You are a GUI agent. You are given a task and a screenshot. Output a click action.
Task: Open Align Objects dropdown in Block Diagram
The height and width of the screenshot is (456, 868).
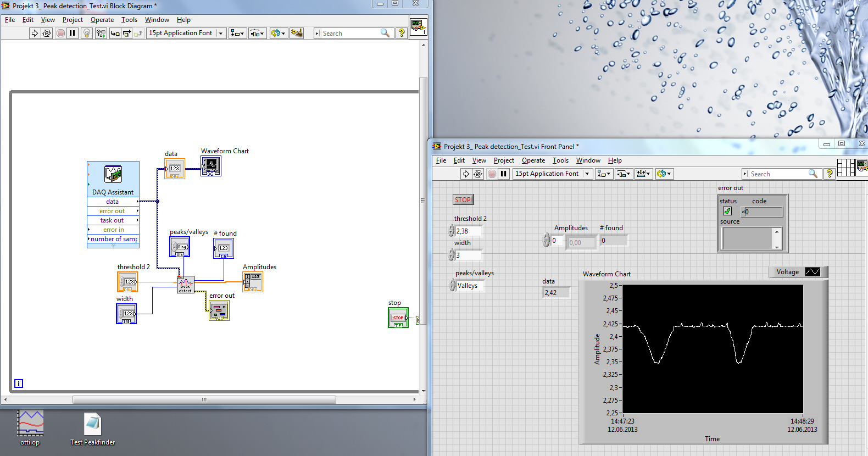tap(237, 34)
